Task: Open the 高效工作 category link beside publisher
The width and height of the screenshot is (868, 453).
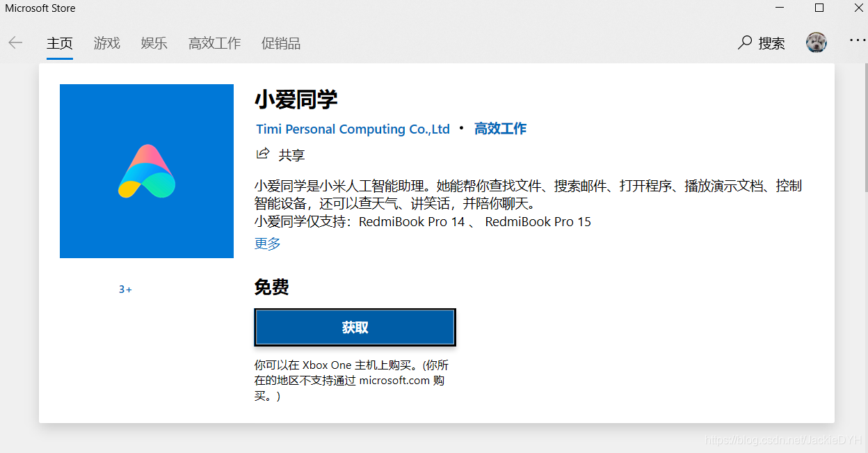Action: (500, 129)
